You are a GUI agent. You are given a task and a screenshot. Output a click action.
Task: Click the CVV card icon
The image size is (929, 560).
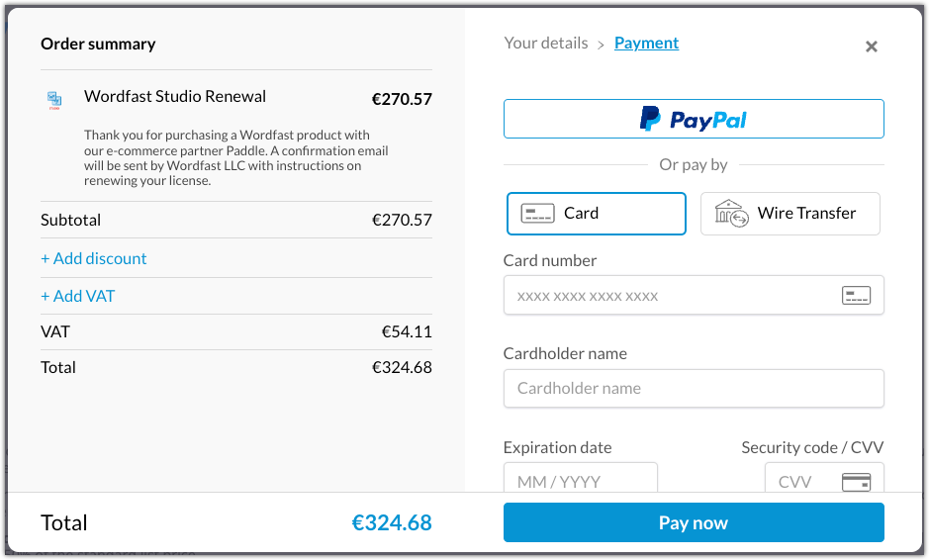point(856,482)
